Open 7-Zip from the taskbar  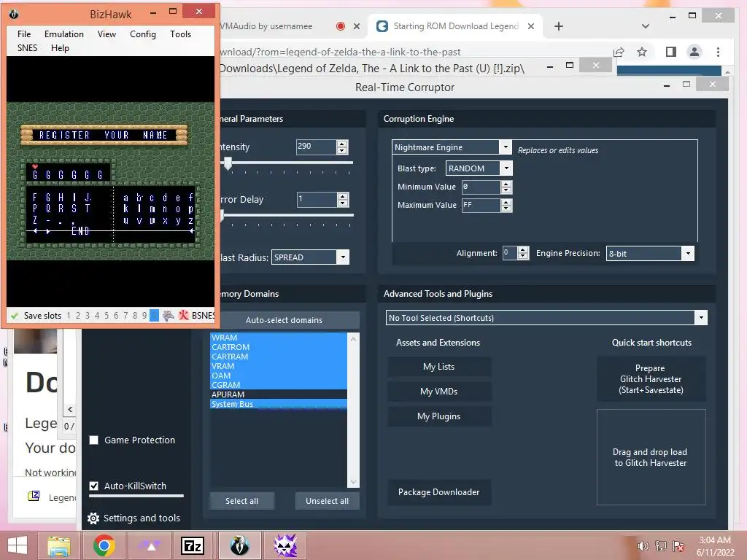pyautogui.click(x=193, y=545)
